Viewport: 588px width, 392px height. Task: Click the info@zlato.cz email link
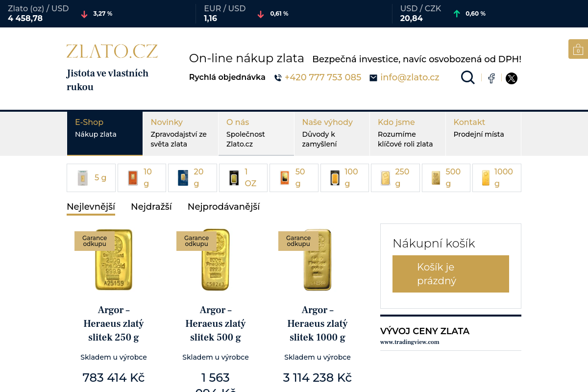tap(410, 77)
